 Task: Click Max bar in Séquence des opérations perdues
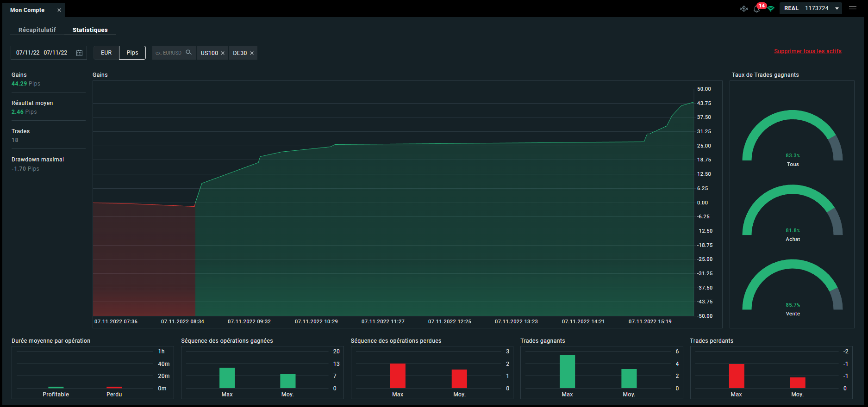(x=398, y=376)
